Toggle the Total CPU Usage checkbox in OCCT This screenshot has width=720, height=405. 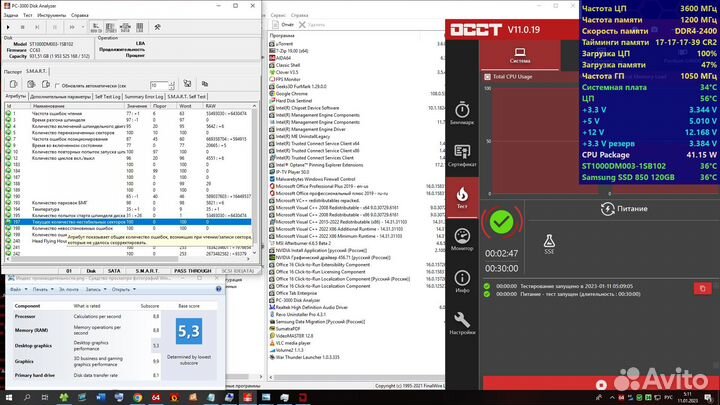click(488, 77)
